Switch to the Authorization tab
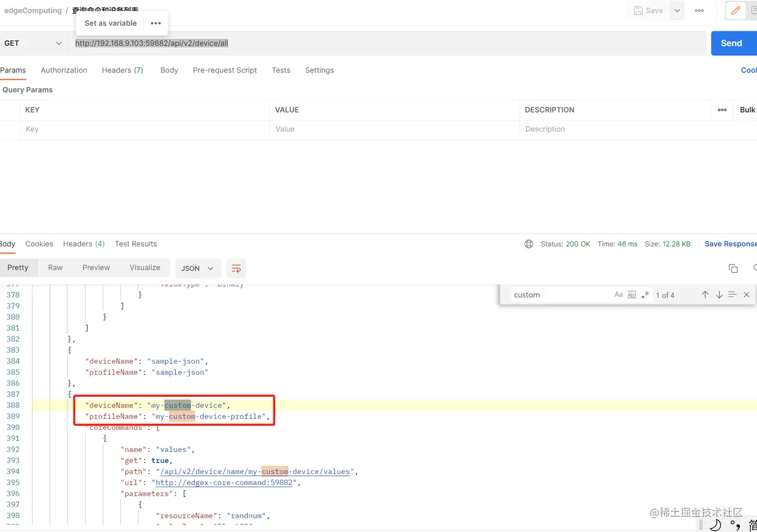 point(64,70)
